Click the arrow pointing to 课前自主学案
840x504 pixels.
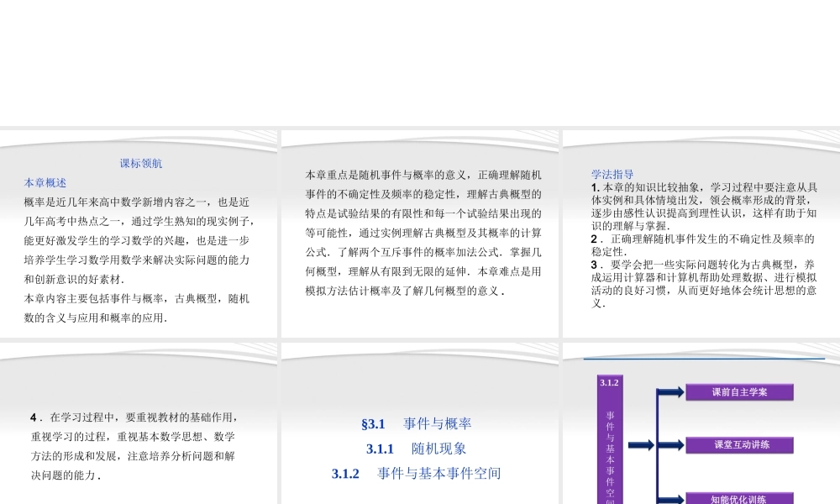pyautogui.click(x=671, y=392)
